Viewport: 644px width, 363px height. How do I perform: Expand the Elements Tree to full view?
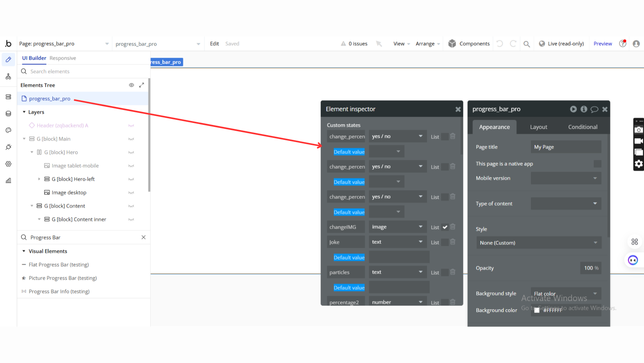tap(141, 85)
